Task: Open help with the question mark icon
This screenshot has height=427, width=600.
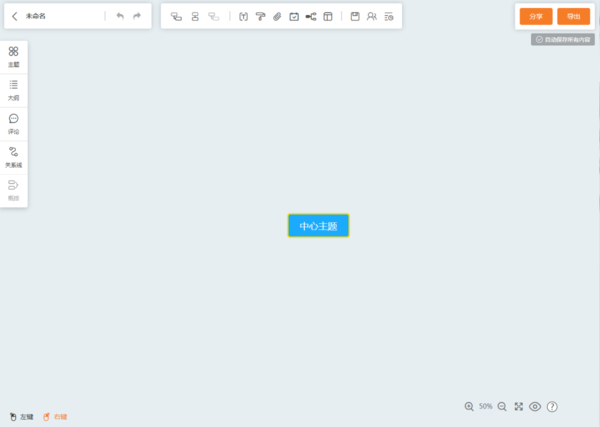Action: point(552,406)
